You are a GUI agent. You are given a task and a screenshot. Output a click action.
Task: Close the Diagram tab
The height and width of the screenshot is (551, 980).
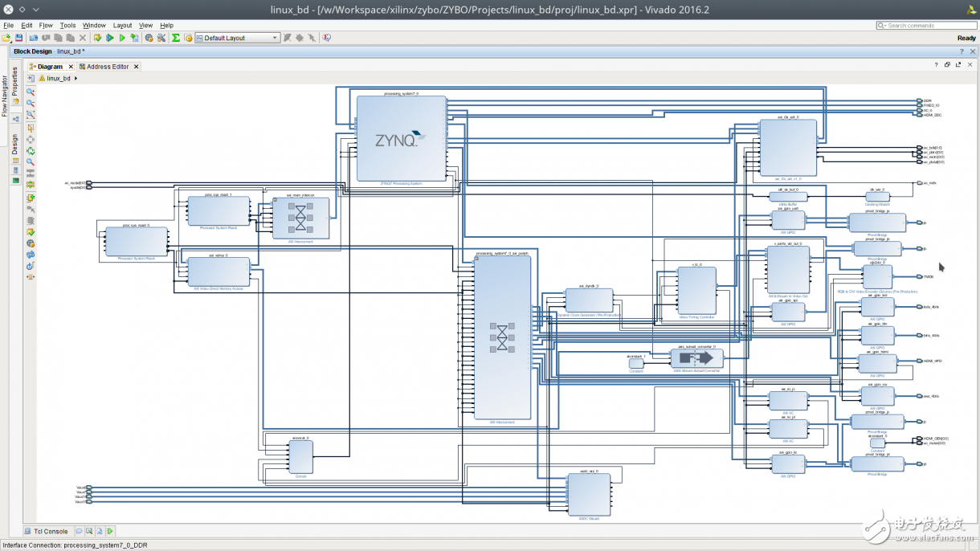click(x=71, y=67)
